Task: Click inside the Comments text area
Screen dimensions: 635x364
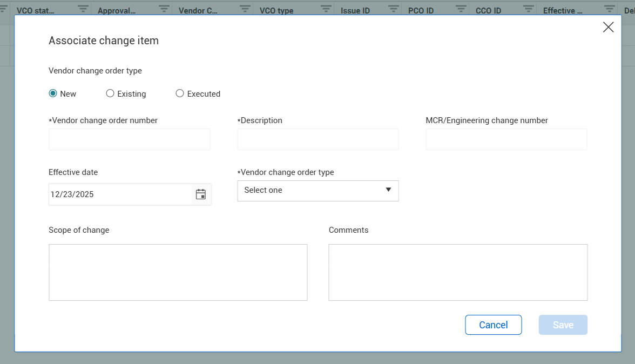Action: tap(458, 272)
